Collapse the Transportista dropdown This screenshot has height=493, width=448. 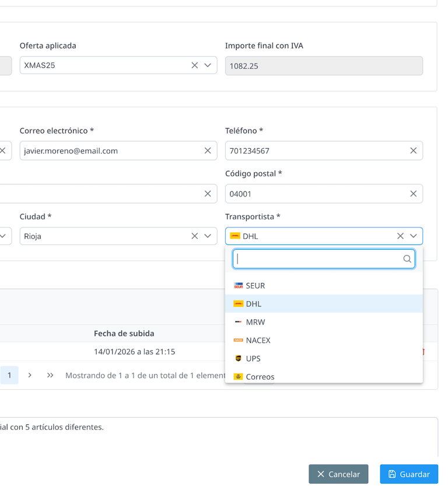[413, 236]
